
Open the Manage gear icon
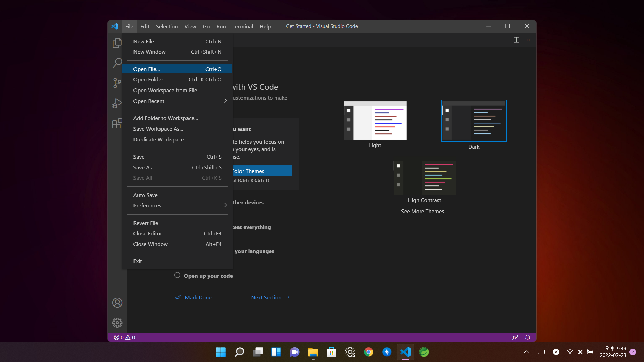click(117, 323)
